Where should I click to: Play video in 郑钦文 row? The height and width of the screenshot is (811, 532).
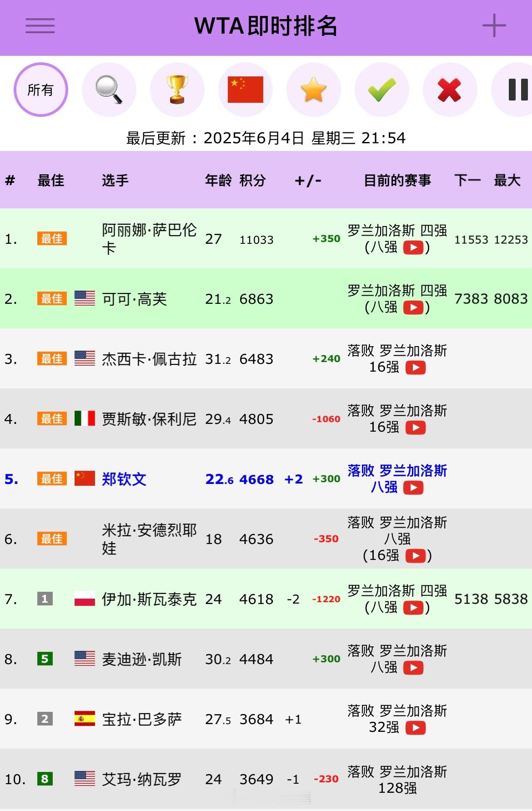click(x=413, y=488)
